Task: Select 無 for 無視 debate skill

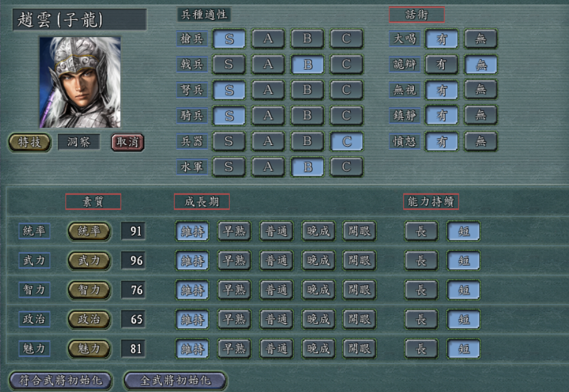Action: (x=481, y=90)
